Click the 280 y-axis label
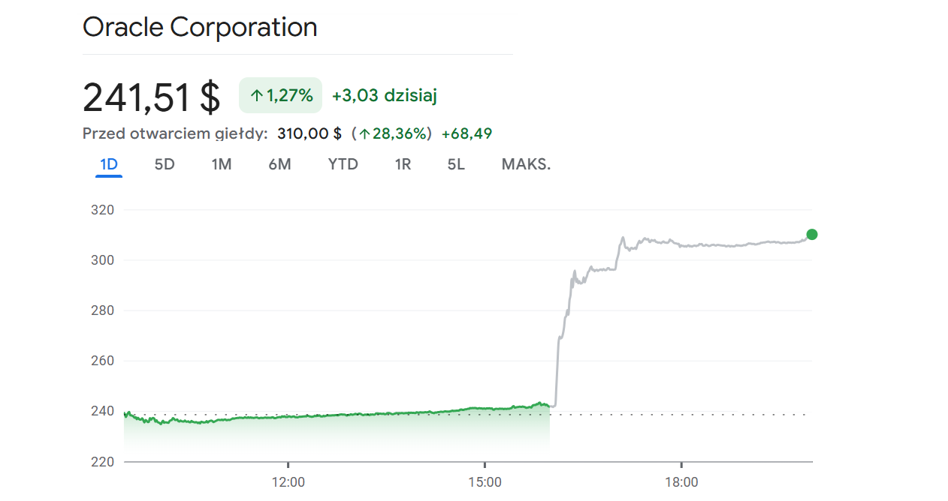Image resolution: width=948 pixels, height=501 pixels. point(102,311)
